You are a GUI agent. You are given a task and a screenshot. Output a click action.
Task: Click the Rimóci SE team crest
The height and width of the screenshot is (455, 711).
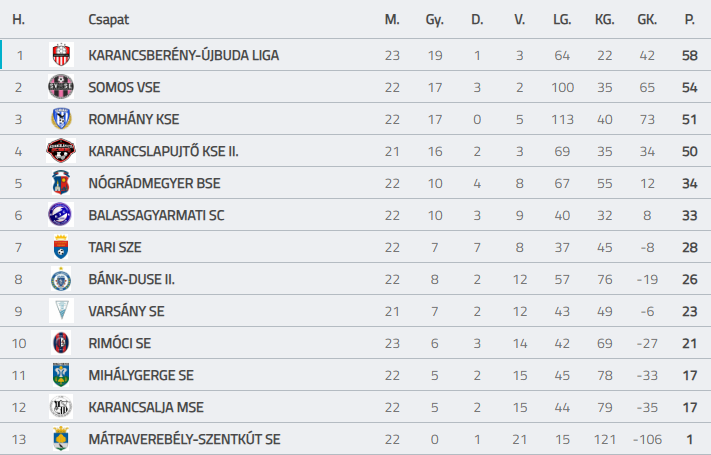[61, 343]
